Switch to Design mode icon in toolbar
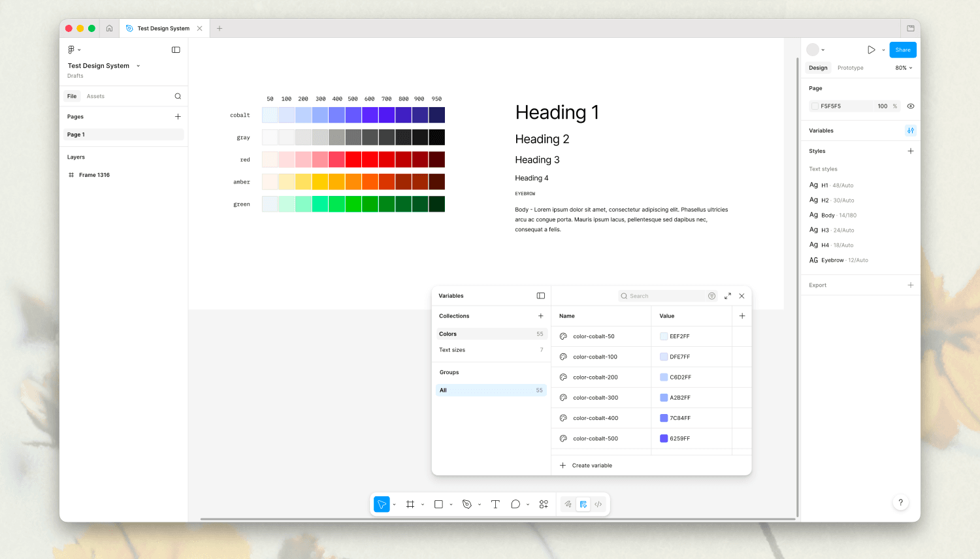Screen dimensions: 980x559 (x=583, y=504)
